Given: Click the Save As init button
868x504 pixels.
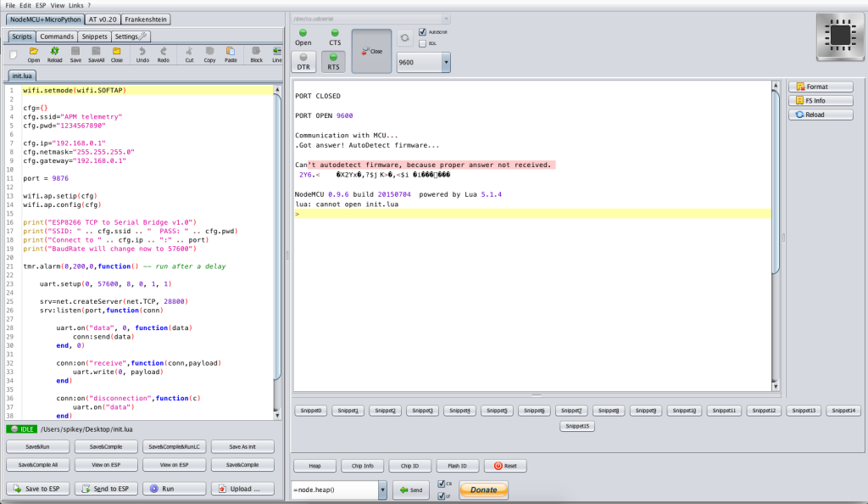Looking at the screenshot, I should (242, 446).
